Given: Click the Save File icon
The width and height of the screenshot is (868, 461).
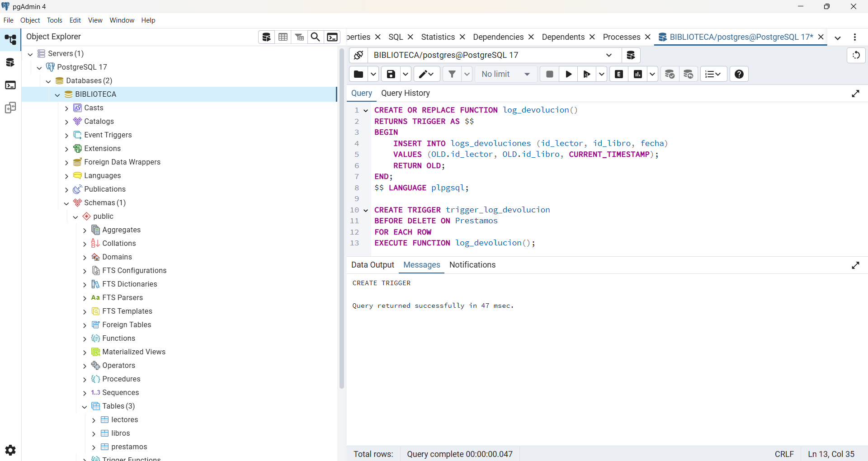Looking at the screenshot, I should tap(391, 74).
